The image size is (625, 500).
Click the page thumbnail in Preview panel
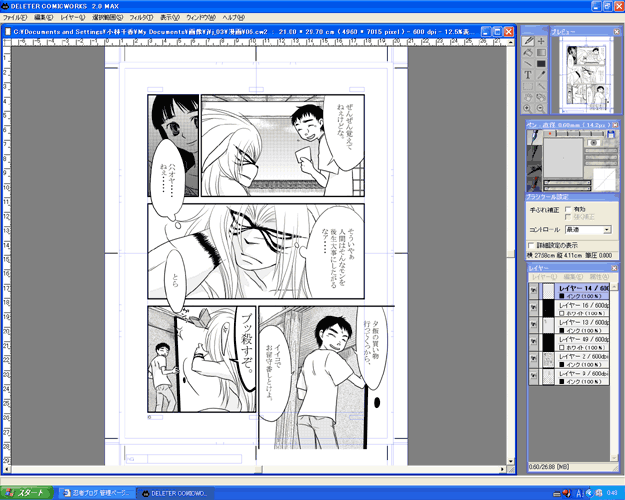587,76
